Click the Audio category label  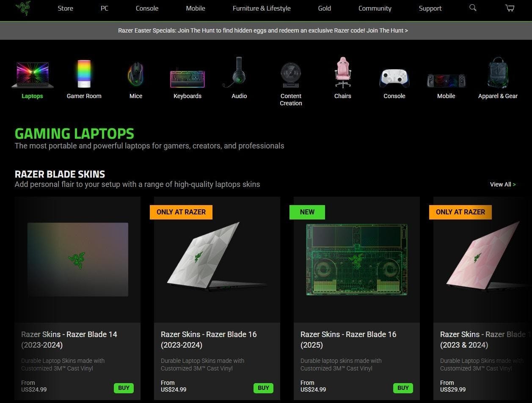tap(239, 96)
